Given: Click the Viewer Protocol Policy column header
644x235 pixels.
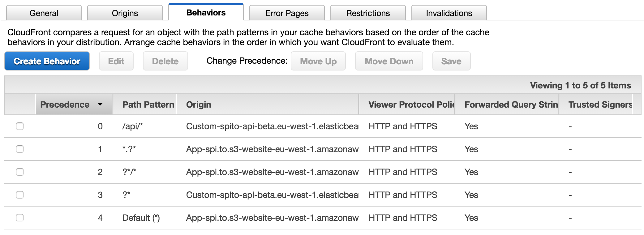Looking at the screenshot, I should pos(411,105).
